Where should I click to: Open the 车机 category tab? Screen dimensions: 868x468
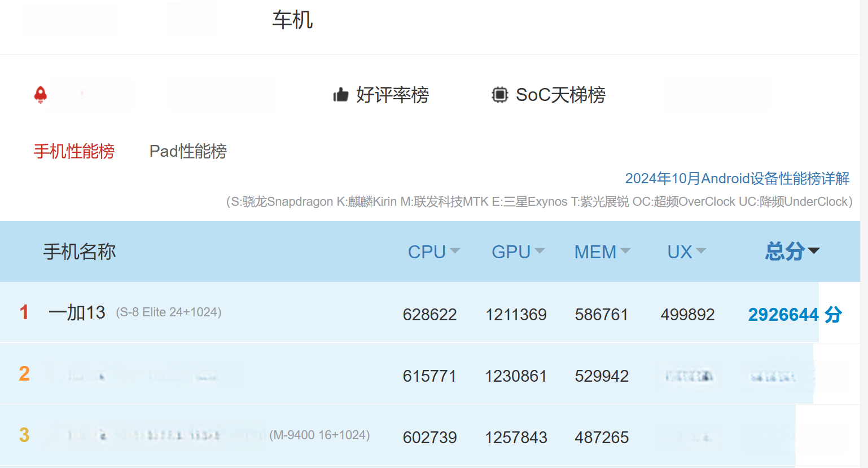pyautogui.click(x=292, y=20)
